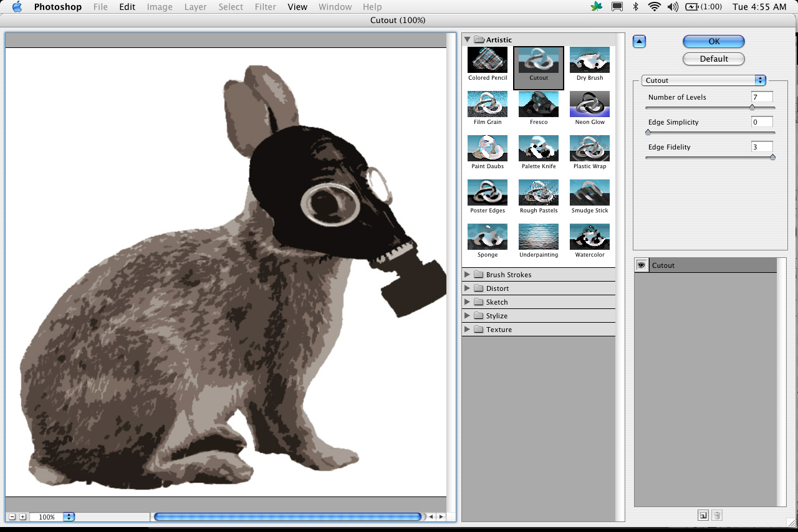The height and width of the screenshot is (532, 798).
Task: Click the Number of Levels value field
Action: (762, 97)
